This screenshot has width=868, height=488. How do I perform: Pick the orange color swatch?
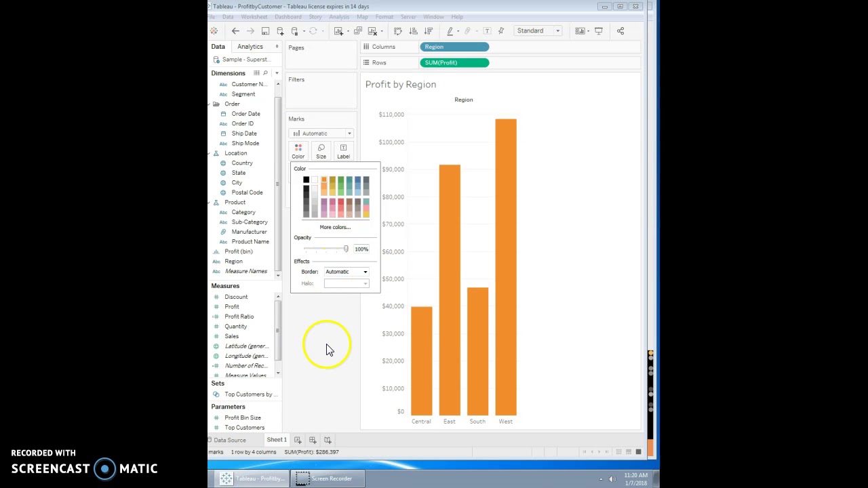[323, 180]
